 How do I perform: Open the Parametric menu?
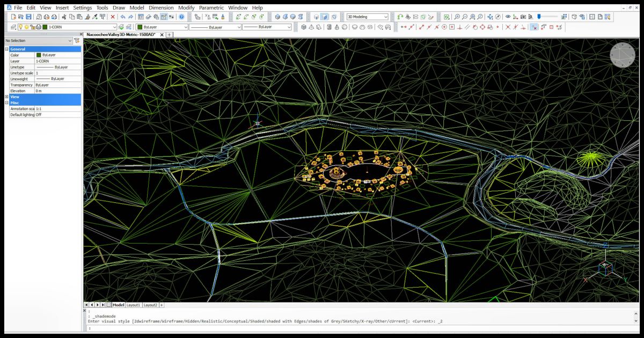pos(211,8)
